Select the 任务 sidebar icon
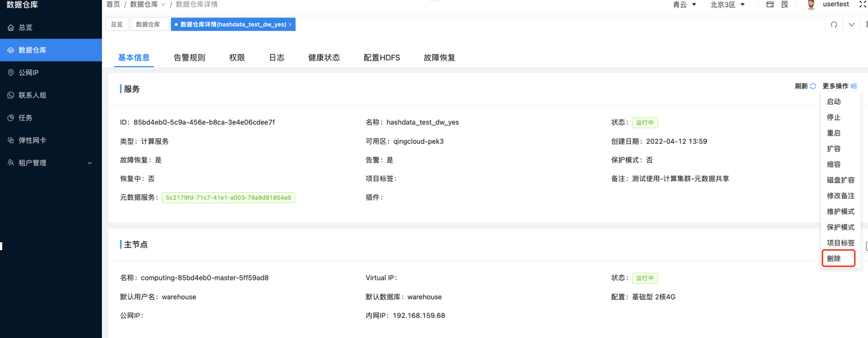 [x=11, y=118]
